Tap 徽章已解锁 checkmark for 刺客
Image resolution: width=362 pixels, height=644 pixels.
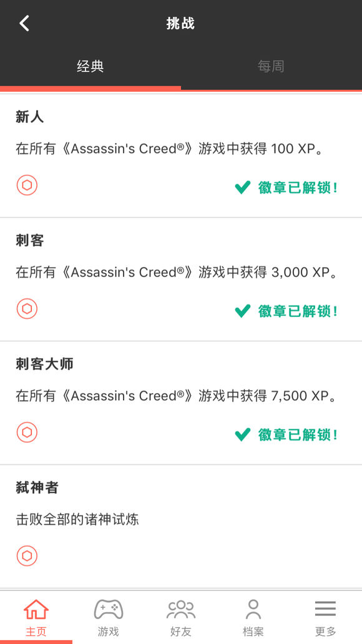tap(242, 311)
